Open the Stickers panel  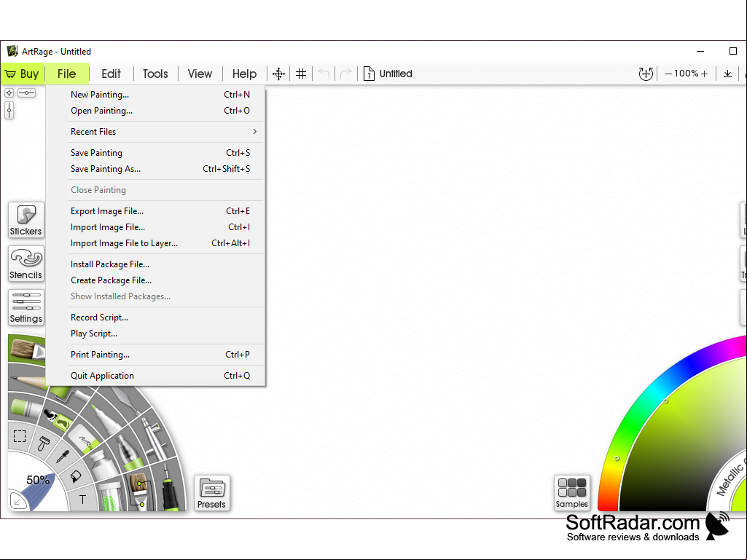click(26, 220)
